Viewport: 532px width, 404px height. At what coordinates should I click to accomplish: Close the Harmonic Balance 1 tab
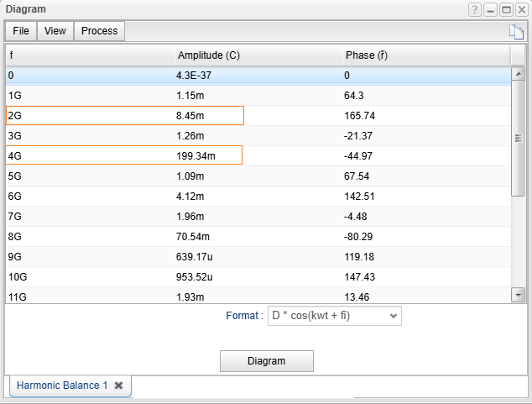tap(118, 385)
